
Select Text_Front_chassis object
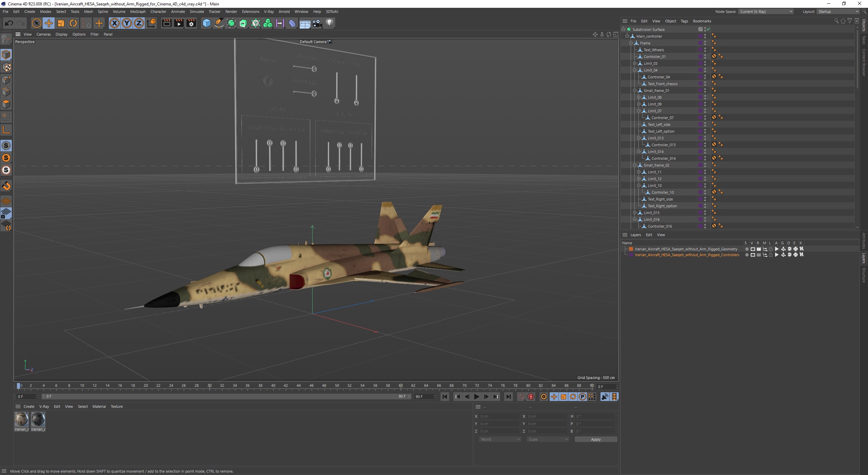663,84
